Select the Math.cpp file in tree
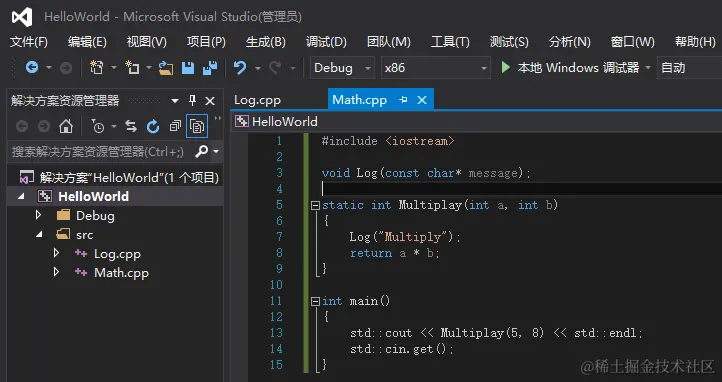This screenshot has width=722, height=382. point(121,272)
